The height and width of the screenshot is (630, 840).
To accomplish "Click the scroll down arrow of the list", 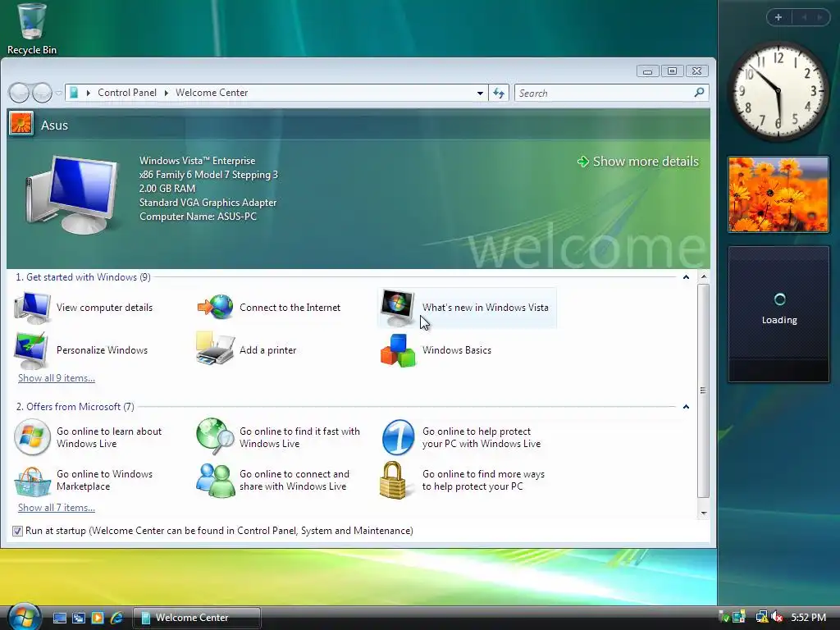I will 704,514.
